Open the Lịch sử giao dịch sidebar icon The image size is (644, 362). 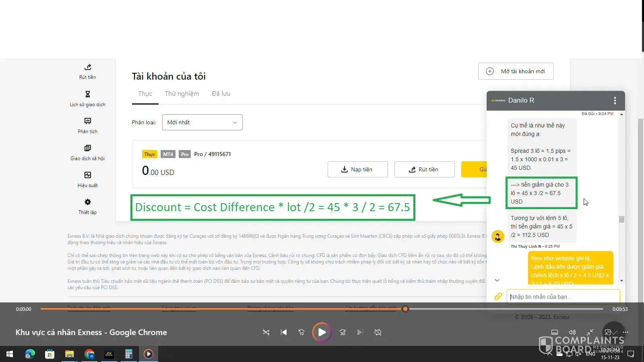[x=87, y=94]
